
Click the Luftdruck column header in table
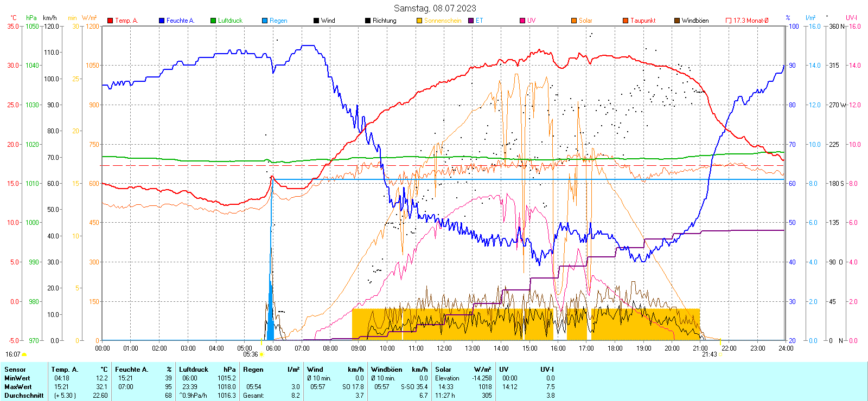coord(194,370)
